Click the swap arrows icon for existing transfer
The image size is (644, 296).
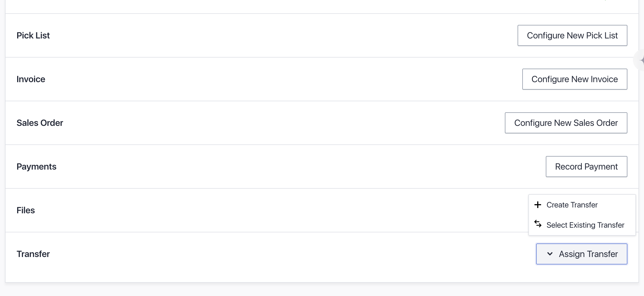[x=537, y=224]
